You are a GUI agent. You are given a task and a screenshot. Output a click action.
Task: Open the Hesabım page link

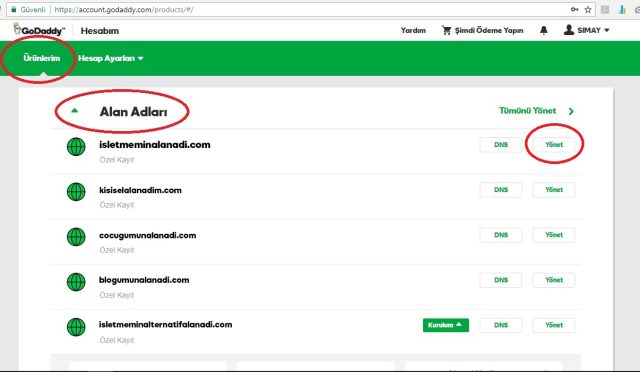(100, 31)
